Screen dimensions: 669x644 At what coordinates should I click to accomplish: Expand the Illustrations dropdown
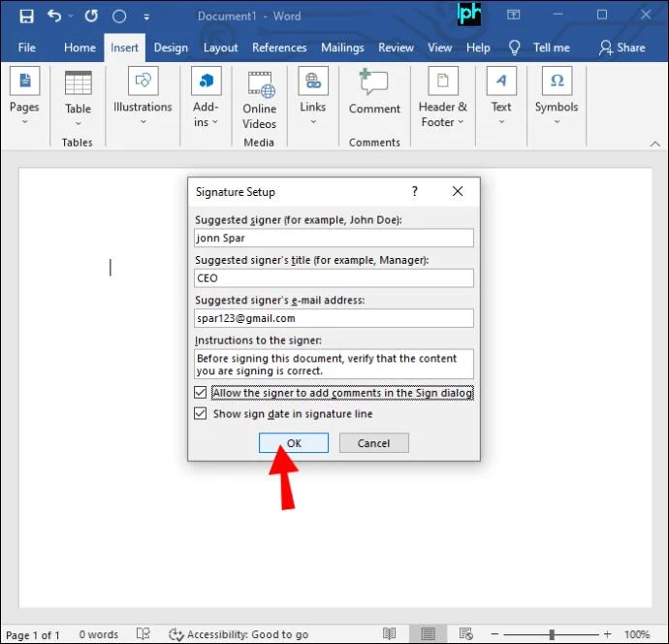pyautogui.click(x=143, y=121)
